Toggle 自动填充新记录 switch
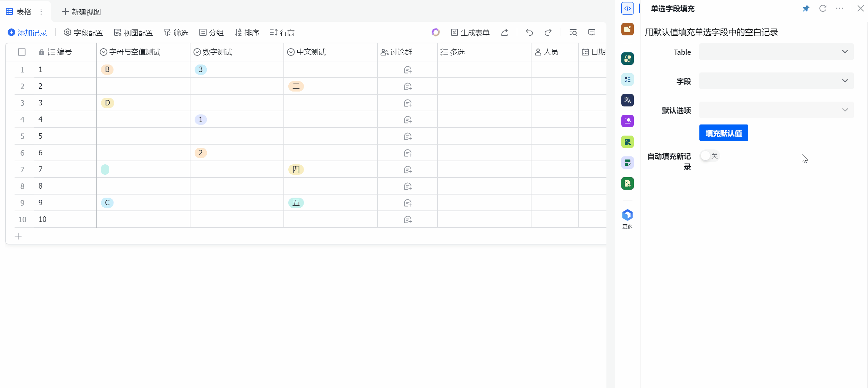The width and height of the screenshot is (868, 388). [x=709, y=156]
